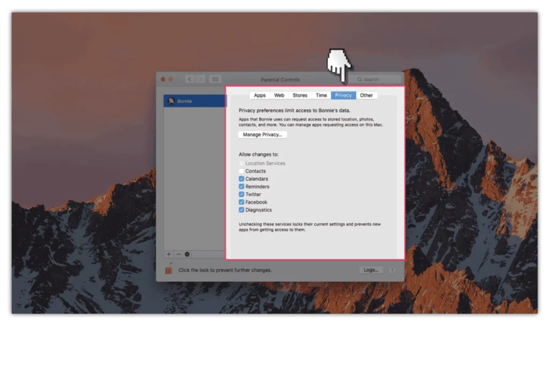Select the Privacy tab

pos(344,95)
